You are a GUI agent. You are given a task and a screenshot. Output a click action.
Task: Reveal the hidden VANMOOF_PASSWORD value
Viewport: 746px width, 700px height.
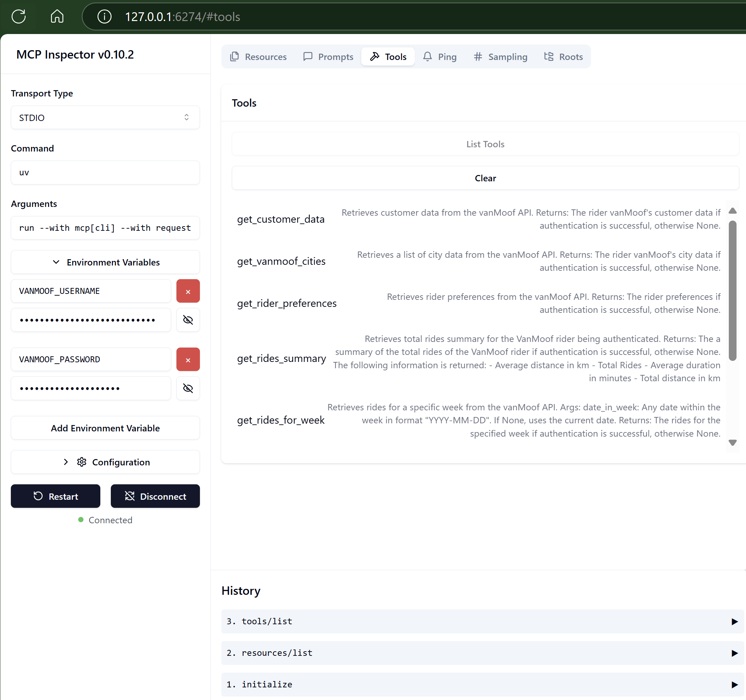pyautogui.click(x=188, y=388)
